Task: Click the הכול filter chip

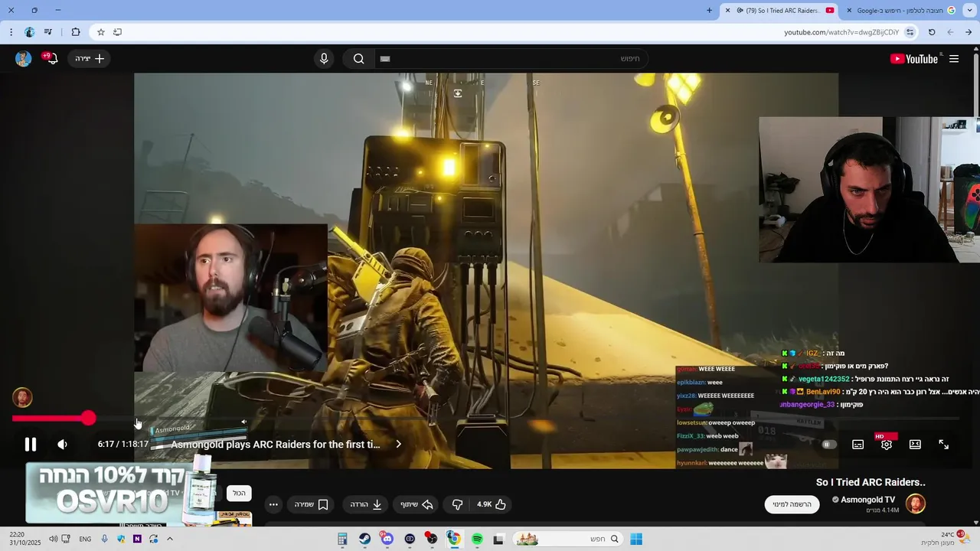Action: pyautogui.click(x=239, y=494)
